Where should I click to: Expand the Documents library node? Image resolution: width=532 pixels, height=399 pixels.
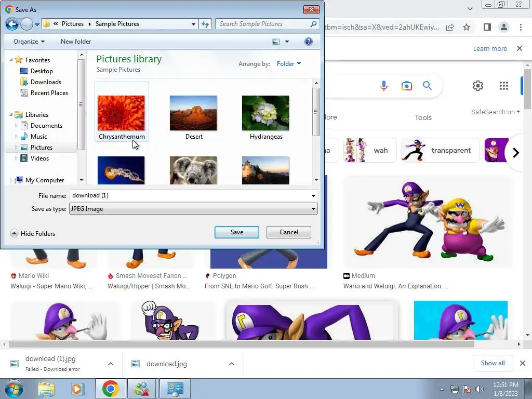(16, 126)
